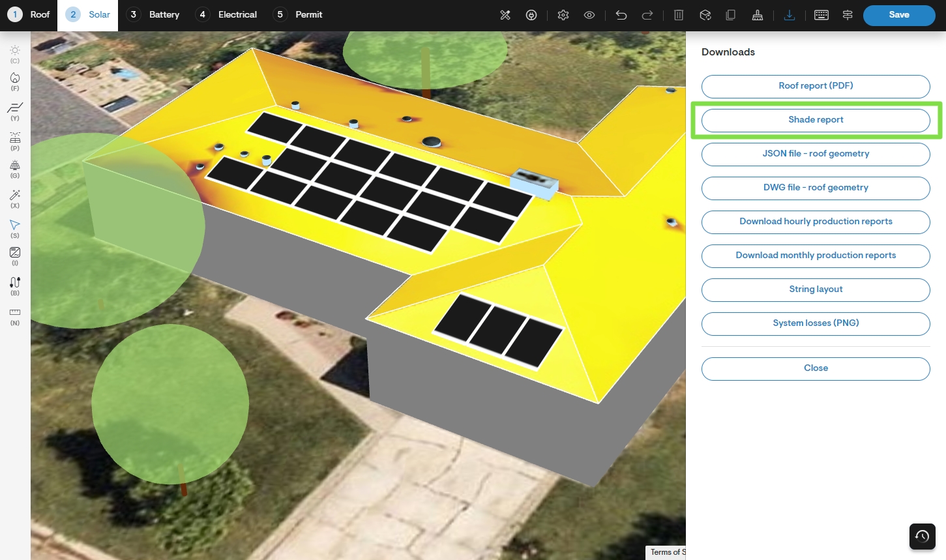Click the download icon in toolbar

click(790, 15)
